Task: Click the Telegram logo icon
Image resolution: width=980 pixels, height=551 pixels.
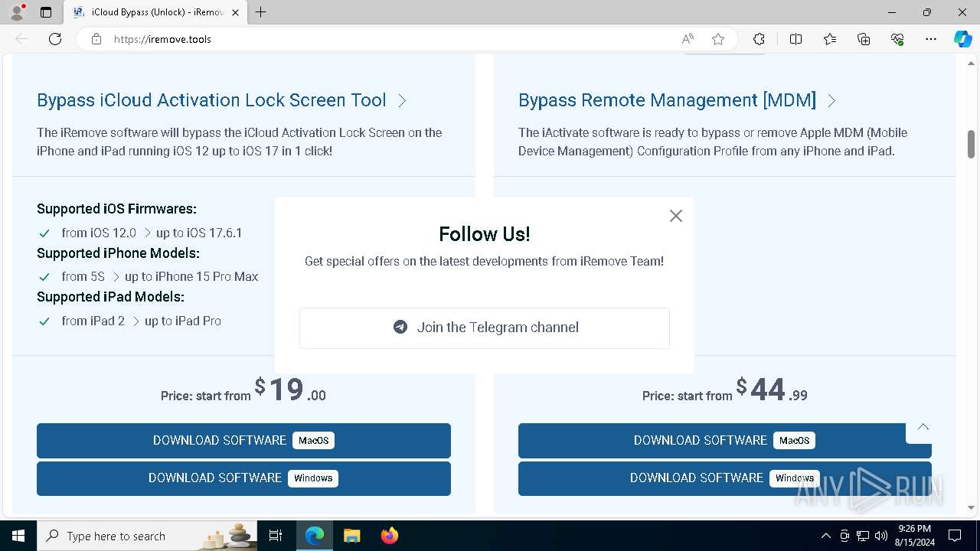Action: (x=400, y=327)
